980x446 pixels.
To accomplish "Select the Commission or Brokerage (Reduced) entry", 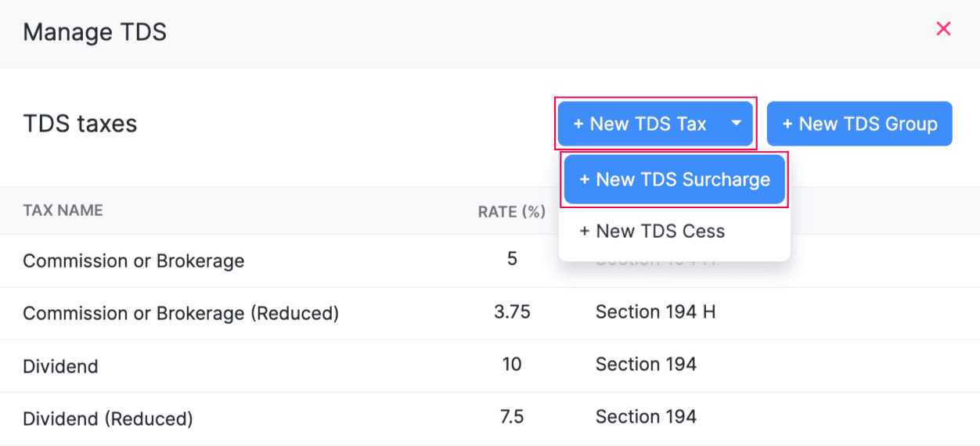I will (181, 314).
